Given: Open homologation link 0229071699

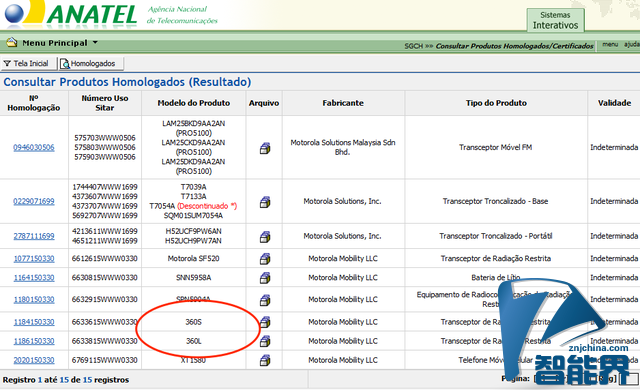Looking at the screenshot, I should (x=33, y=201).
